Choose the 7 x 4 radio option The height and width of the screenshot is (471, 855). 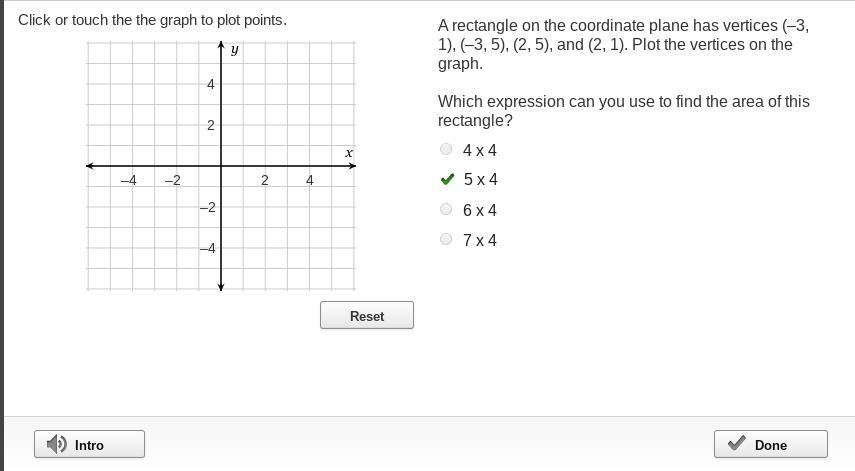(x=446, y=239)
